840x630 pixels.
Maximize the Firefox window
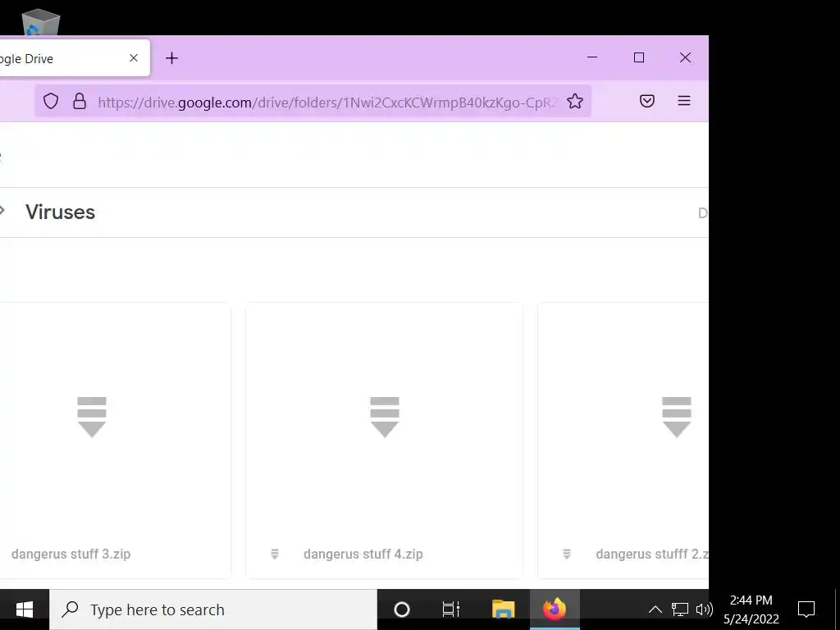(638, 57)
